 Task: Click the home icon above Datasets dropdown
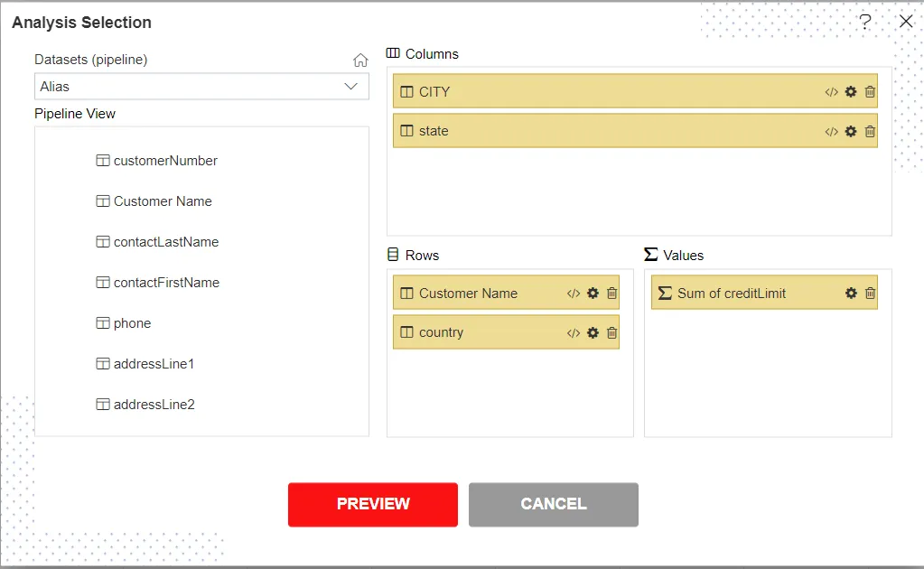(360, 61)
